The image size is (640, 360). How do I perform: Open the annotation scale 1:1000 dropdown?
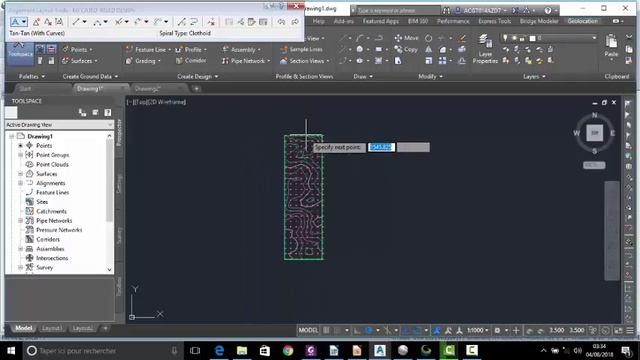point(478,330)
